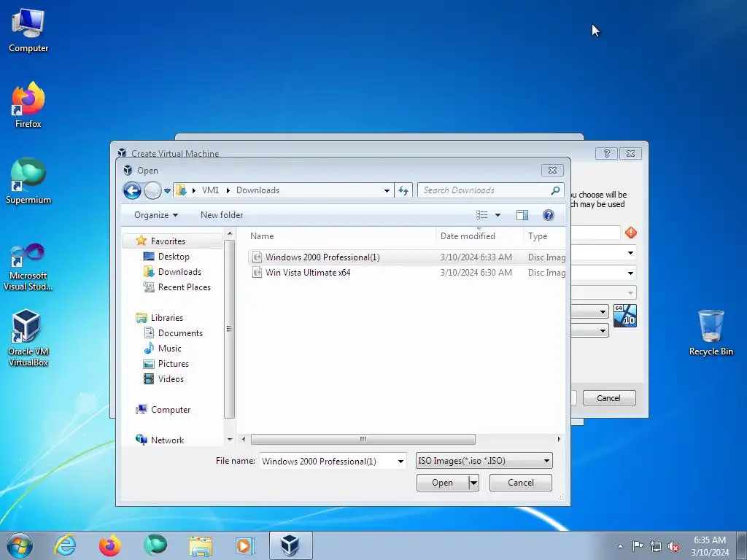747x560 pixels.
Task: Click the horizontal scrollbar in file list
Action: click(x=363, y=439)
